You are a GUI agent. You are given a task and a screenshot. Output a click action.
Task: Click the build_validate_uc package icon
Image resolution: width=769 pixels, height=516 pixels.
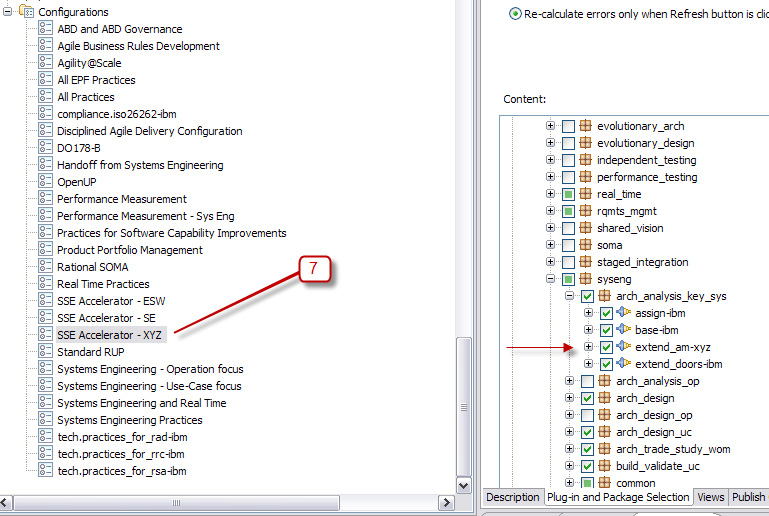604,465
